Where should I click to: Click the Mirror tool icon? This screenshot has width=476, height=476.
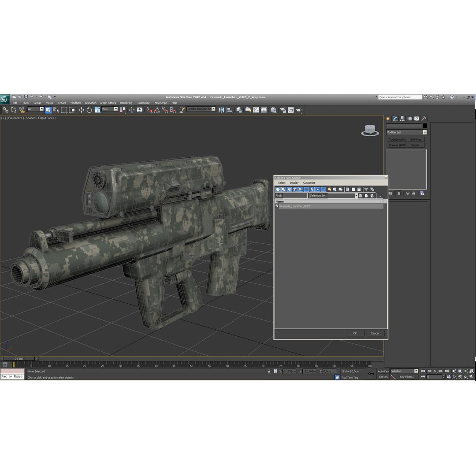221,110
